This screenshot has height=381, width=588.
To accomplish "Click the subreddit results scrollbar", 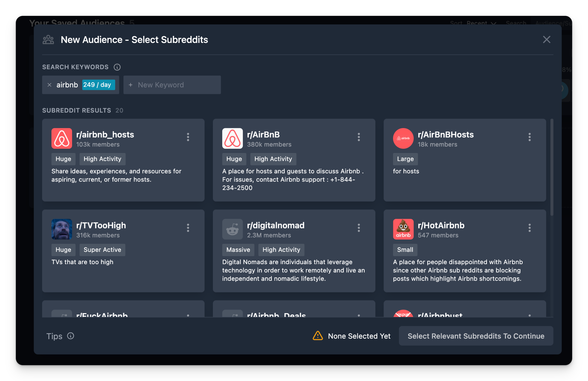I will 552,167.
